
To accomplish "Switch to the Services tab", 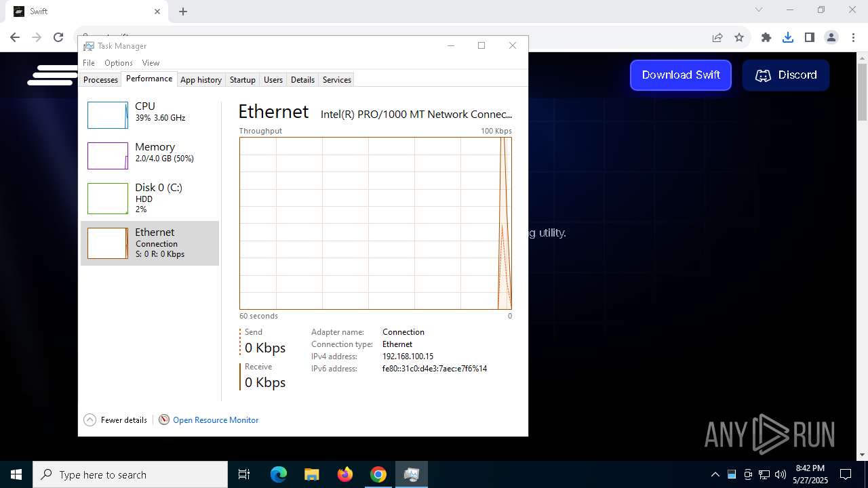I will [x=337, y=80].
